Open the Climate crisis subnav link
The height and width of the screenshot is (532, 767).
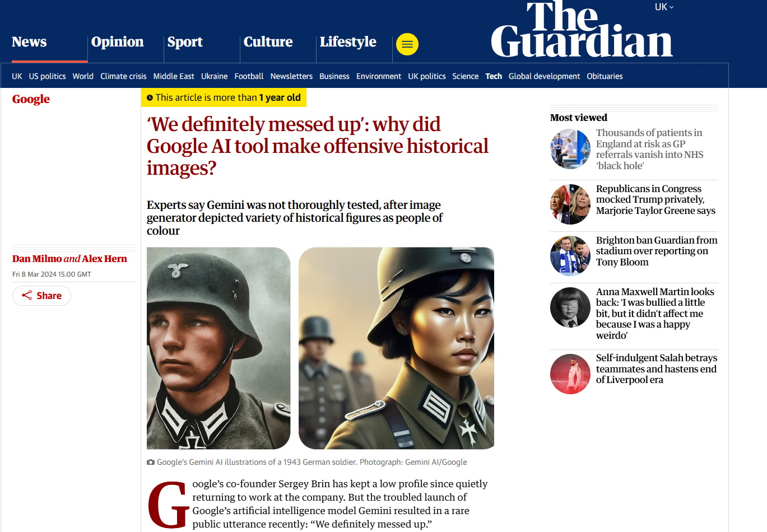(x=123, y=76)
